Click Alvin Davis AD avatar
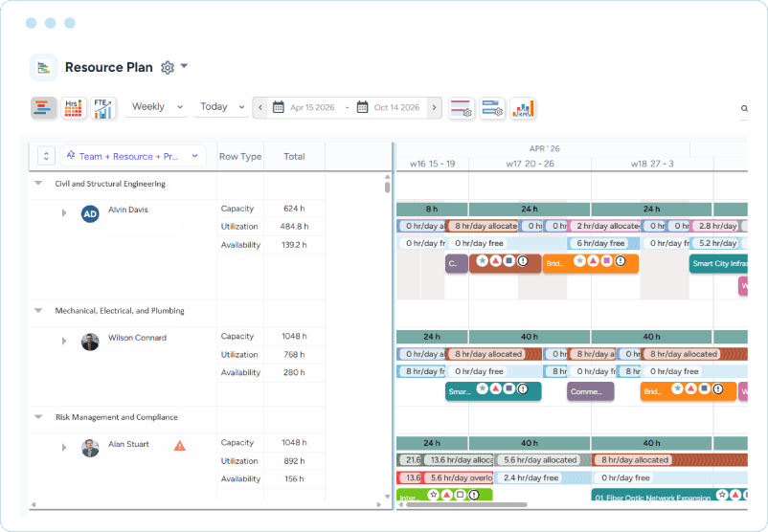Image resolution: width=768 pixels, height=532 pixels. click(90, 214)
